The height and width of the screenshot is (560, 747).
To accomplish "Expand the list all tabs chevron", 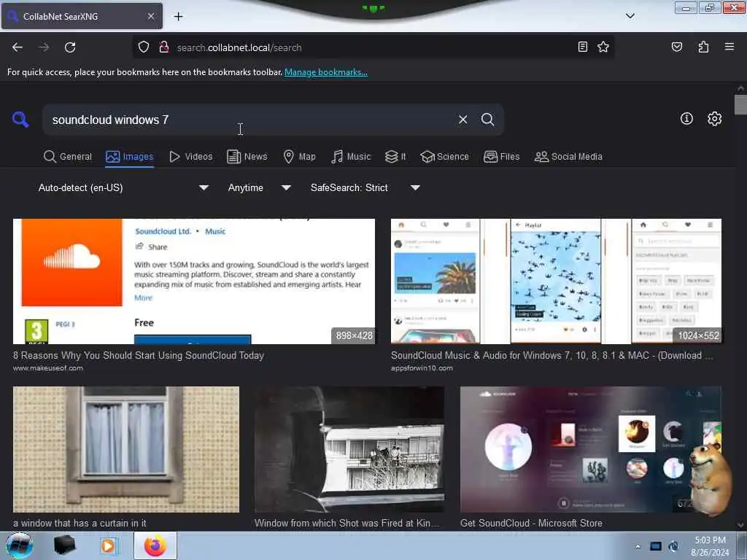I will (630, 16).
